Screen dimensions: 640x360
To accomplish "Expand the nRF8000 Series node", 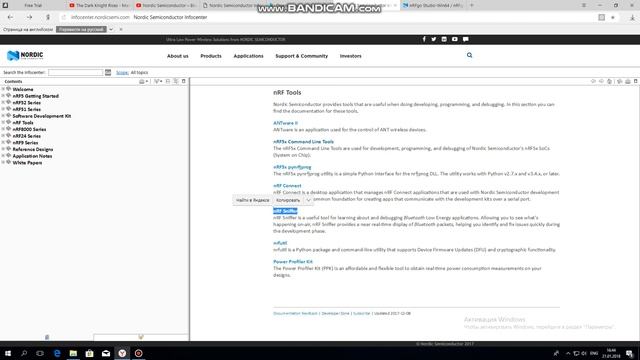I will click(3, 129).
